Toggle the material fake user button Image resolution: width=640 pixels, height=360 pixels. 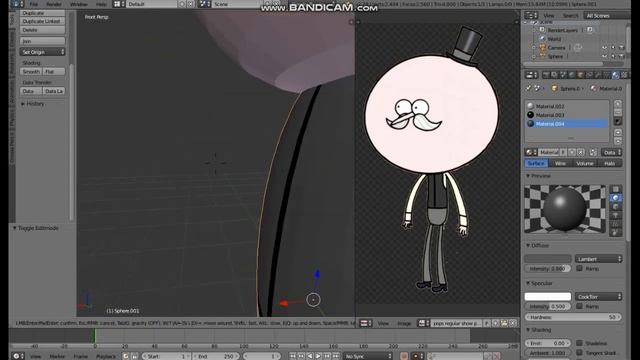pyautogui.click(x=563, y=152)
